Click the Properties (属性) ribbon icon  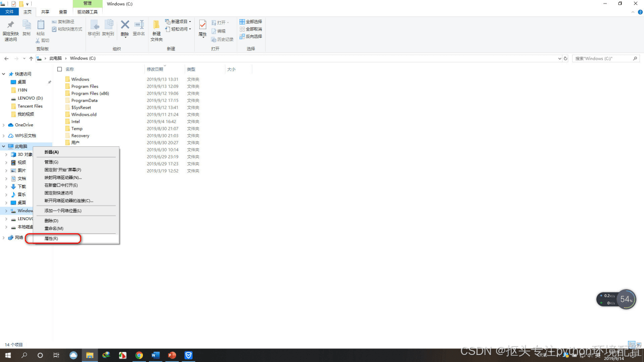coord(203,29)
